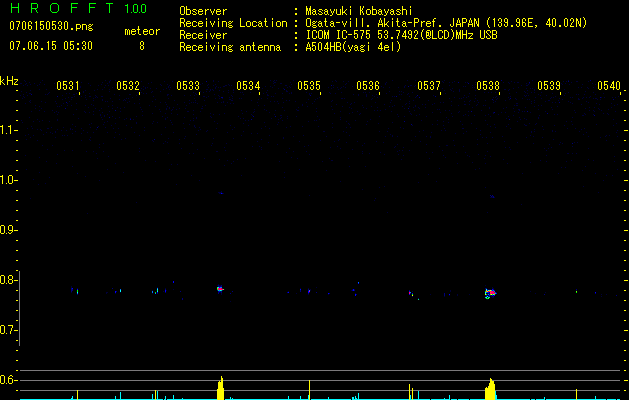Click the 0537 time marker
Viewport: 629px width, 400px height.
pos(428,85)
